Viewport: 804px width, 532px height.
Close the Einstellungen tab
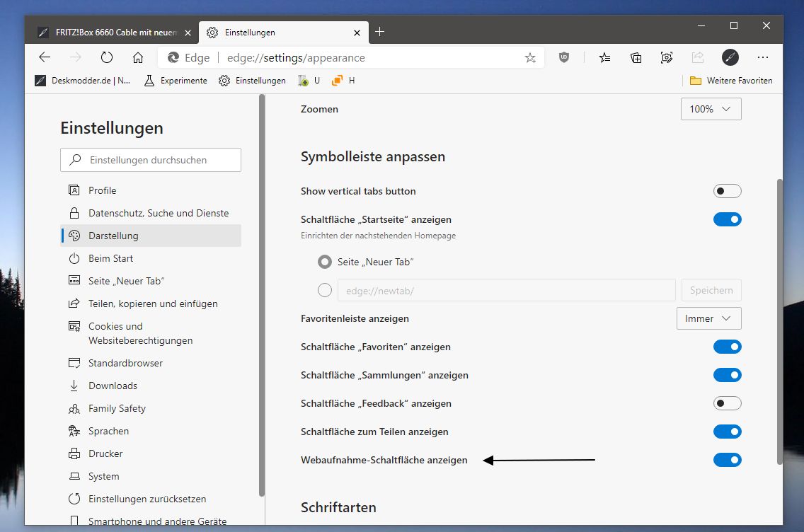pyautogui.click(x=357, y=33)
